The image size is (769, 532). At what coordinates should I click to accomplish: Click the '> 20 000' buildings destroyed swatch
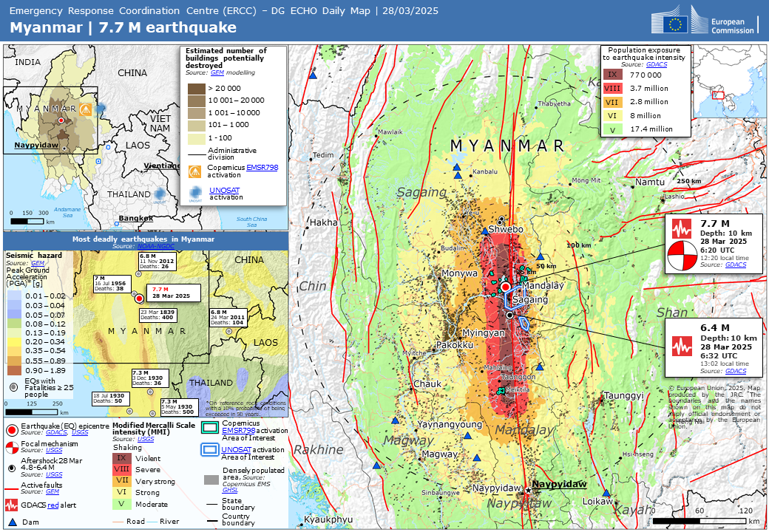coord(197,88)
